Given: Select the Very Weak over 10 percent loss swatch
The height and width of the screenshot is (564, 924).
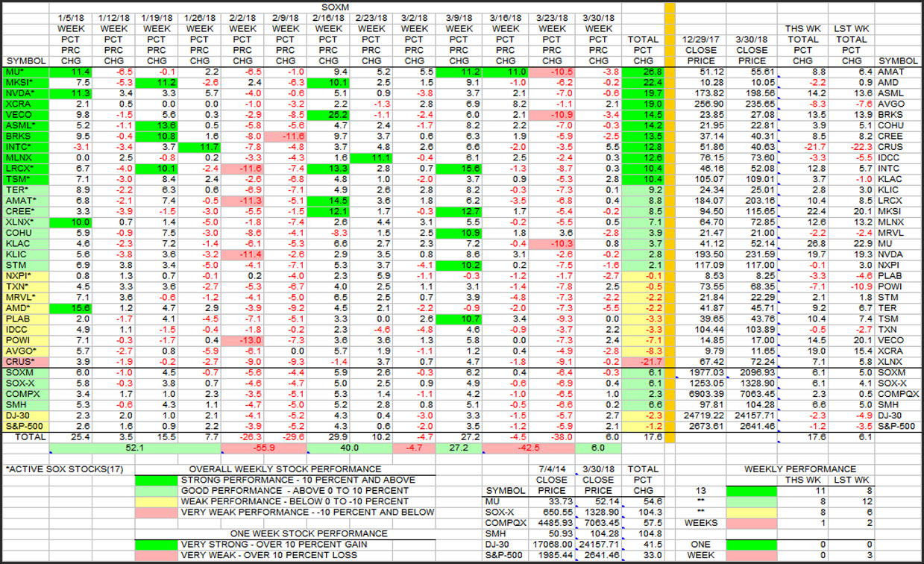Looking at the screenshot, I should 156,555.
